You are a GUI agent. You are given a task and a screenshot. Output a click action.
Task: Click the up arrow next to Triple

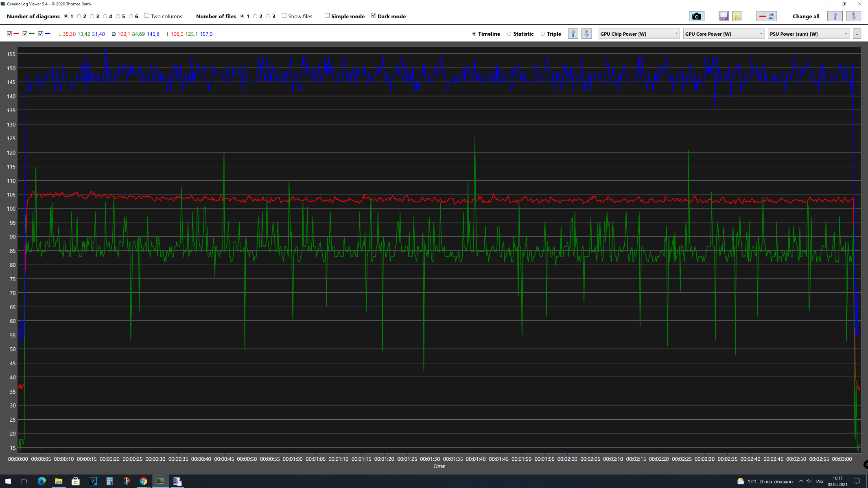pyautogui.click(x=573, y=34)
